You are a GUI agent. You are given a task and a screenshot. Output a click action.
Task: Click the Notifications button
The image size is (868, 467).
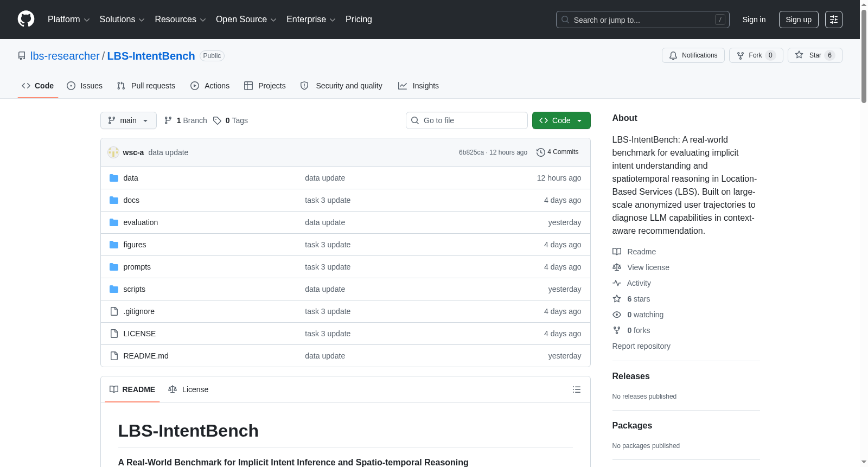pyautogui.click(x=693, y=55)
